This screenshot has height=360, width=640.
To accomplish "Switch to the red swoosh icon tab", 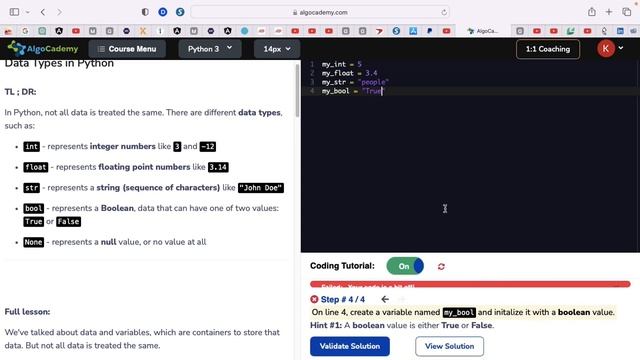I will tap(379, 31).
